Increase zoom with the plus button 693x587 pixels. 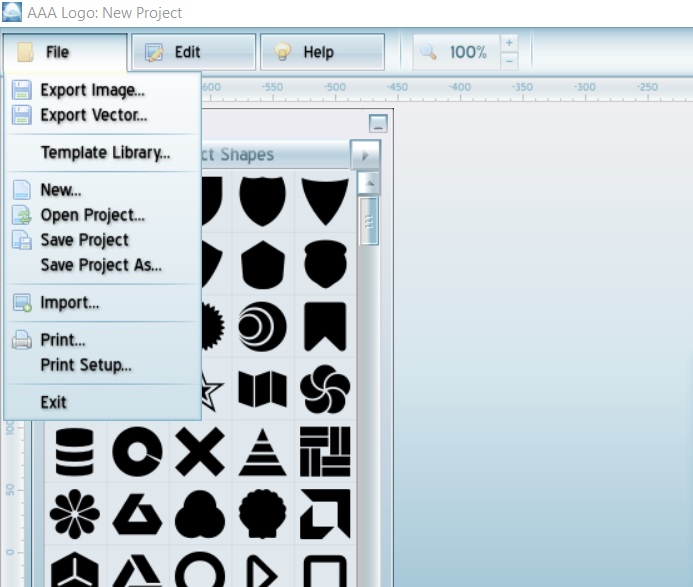(x=509, y=43)
